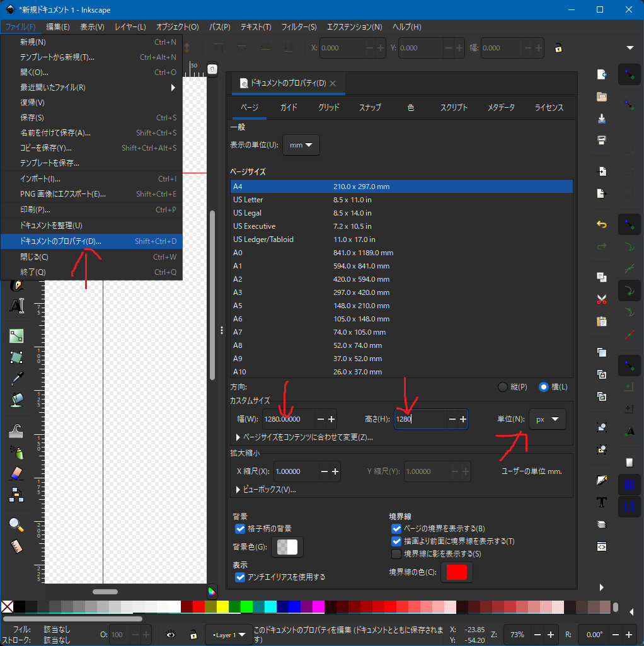Click the Print icon in command bar
The height and width of the screenshot is (646, 644).
pyautogui.click(x=602, y=140)
